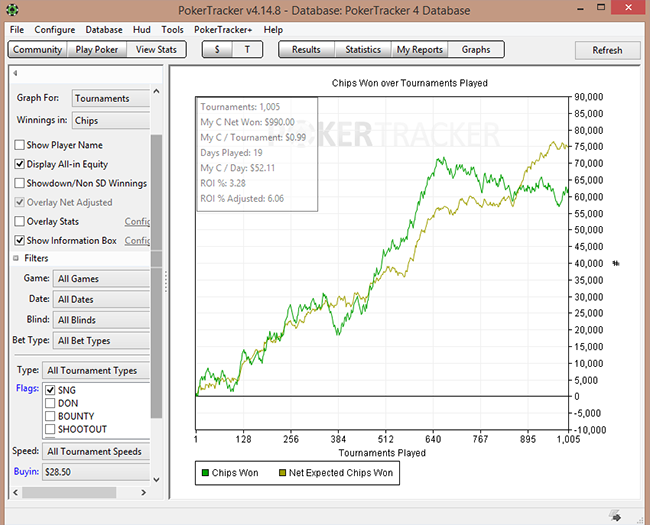The height and width of the screenshot is (525, 650).
Task: Uncheck Display All-in Equity
Action: point(20,164)
